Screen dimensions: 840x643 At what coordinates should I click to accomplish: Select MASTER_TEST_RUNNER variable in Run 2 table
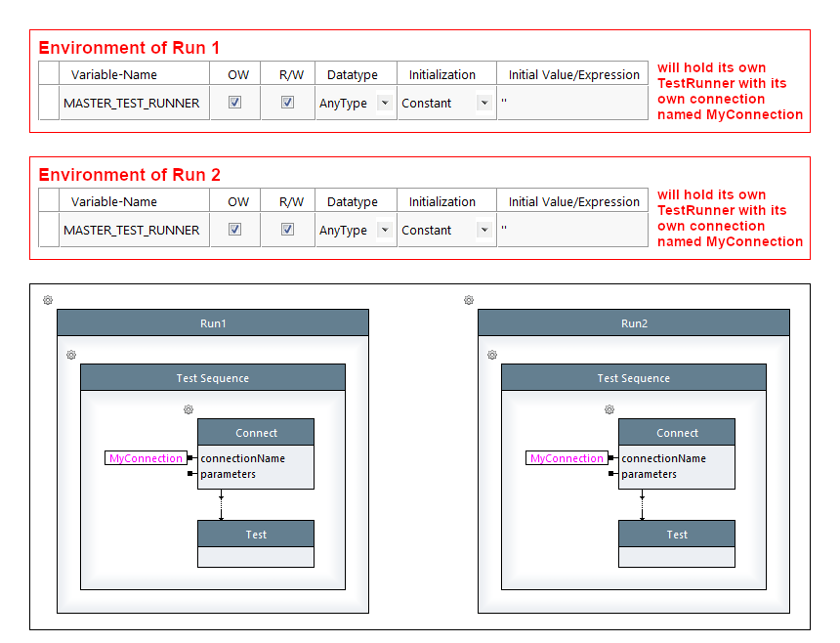coord(131,230)
